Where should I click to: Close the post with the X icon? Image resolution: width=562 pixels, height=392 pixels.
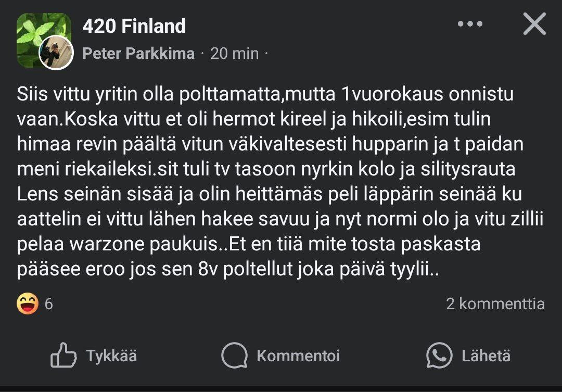tap(534, 24)
